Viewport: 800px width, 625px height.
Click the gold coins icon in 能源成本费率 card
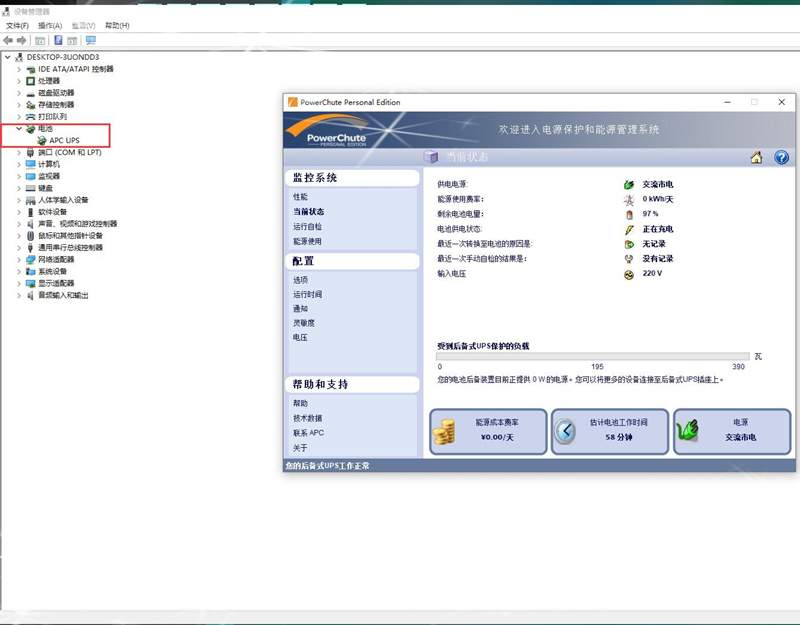444,432
